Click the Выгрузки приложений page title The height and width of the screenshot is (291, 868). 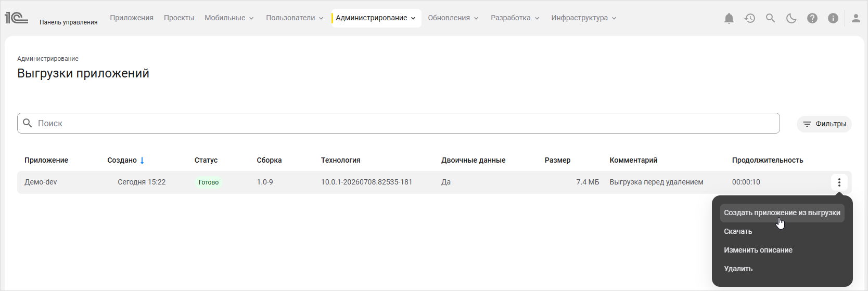(83, 73)
